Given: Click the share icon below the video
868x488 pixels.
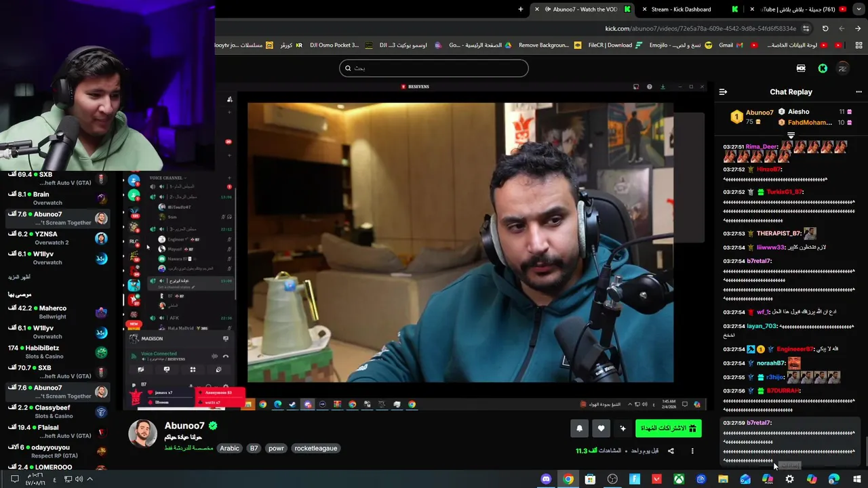Looking at the screenshot, I should click(671, 451).
